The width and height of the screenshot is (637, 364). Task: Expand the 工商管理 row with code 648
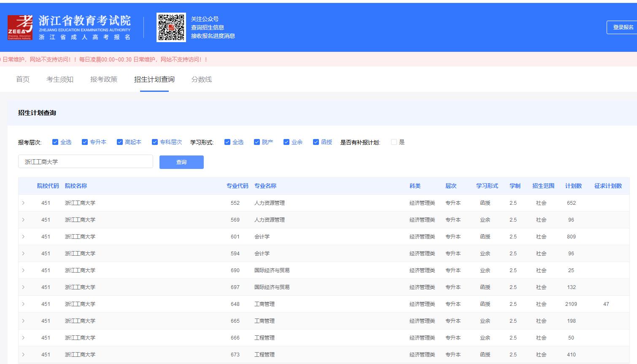pyautogui.click(x=23, y=304)
